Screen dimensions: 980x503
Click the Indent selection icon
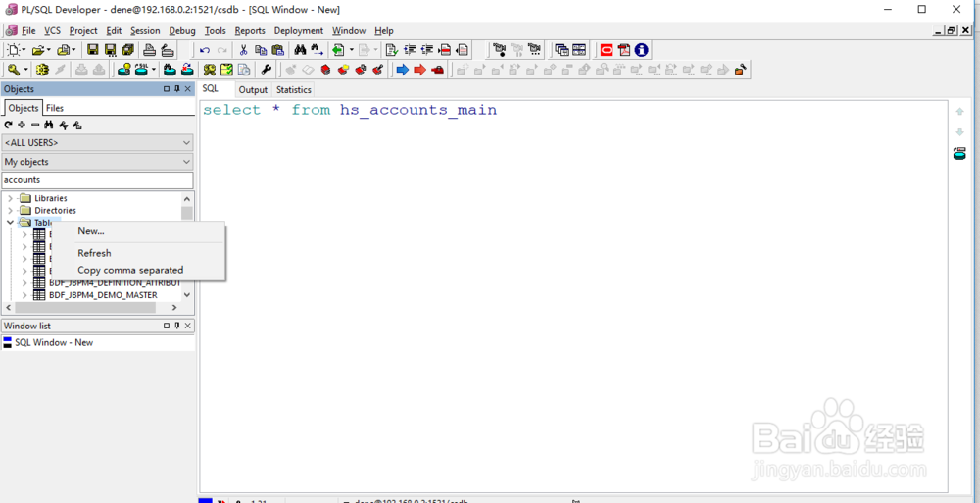click(410, 50)
